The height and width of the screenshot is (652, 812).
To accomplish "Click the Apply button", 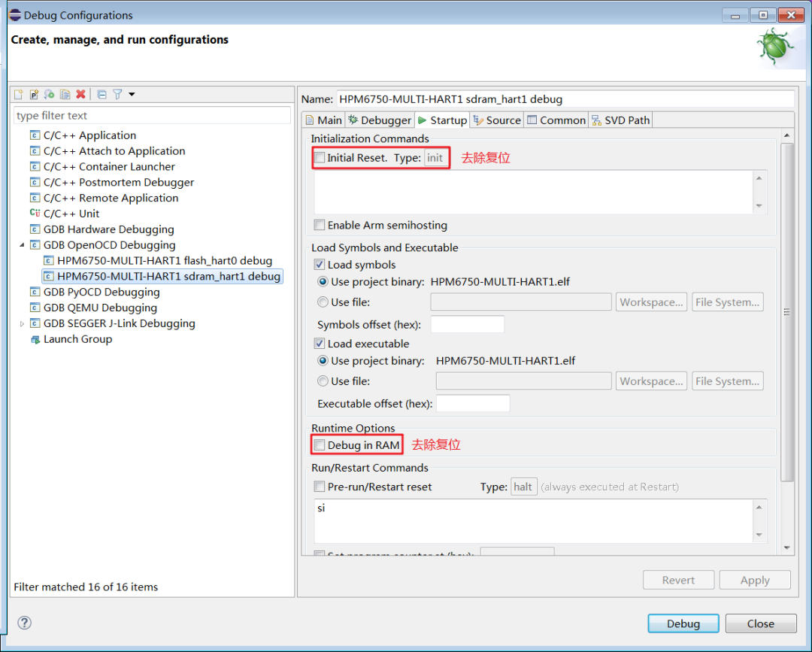I will pyautogui.click(x=755, y=580).
